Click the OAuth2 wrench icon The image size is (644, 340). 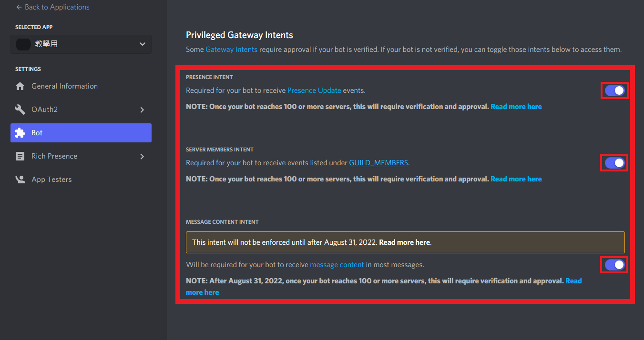coord(20,110)
